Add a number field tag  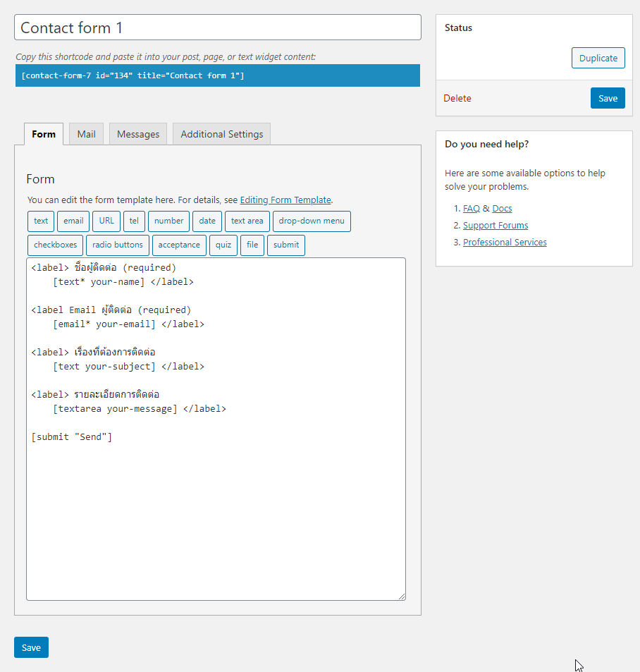[x=168, y=221]
